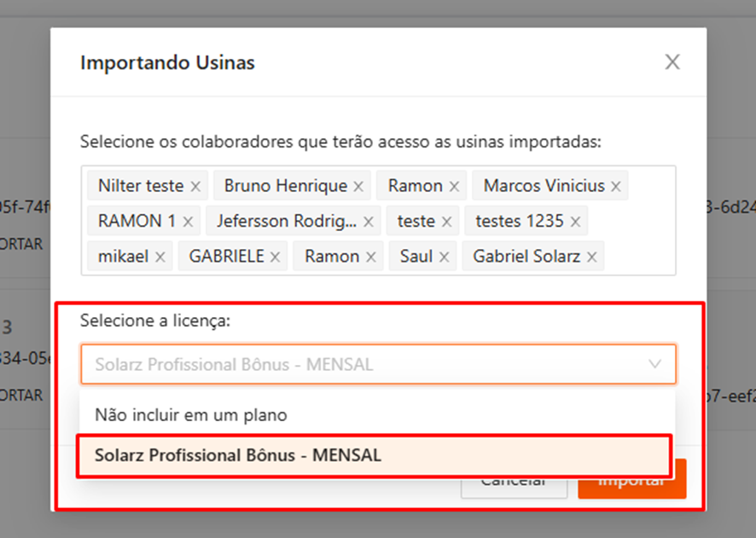The image size is (756, 538).
Task: Remove mikael from the collaborators
Action: coord(160,257)
